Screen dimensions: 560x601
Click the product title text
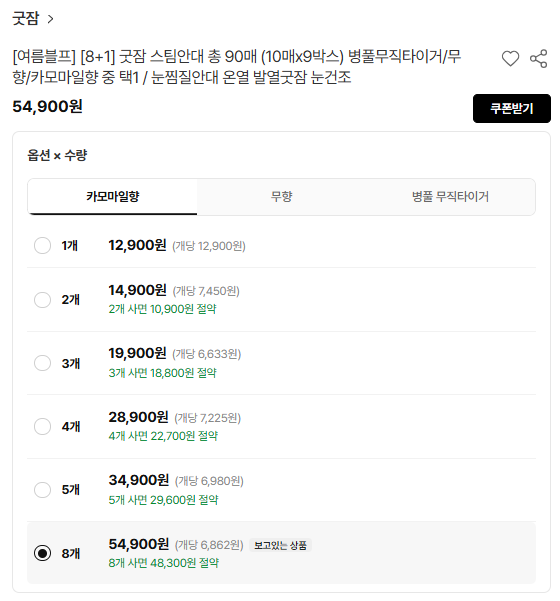coord(236,67)
